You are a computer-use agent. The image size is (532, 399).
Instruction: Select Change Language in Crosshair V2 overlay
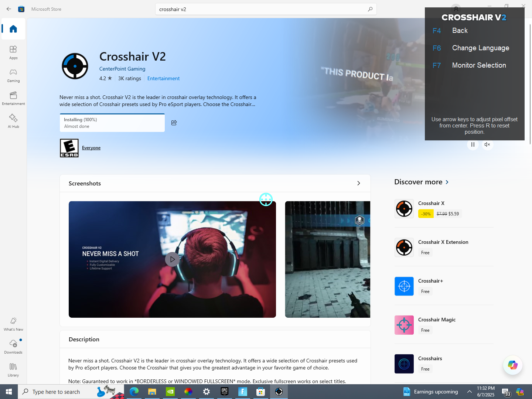pos(481,48)
